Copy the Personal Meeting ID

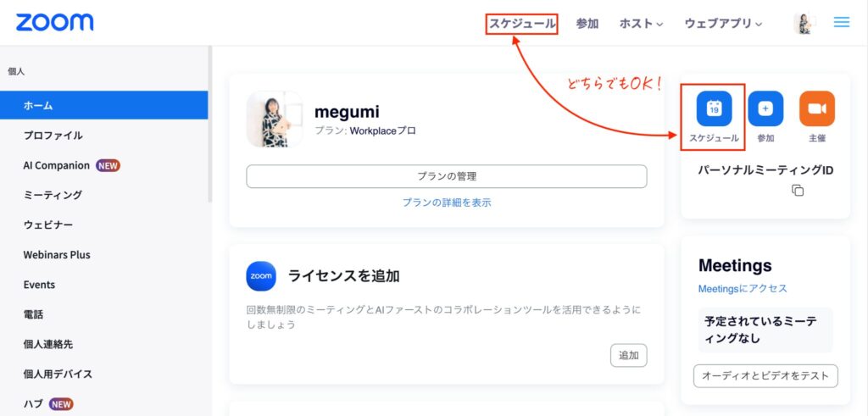pos(797,191)
